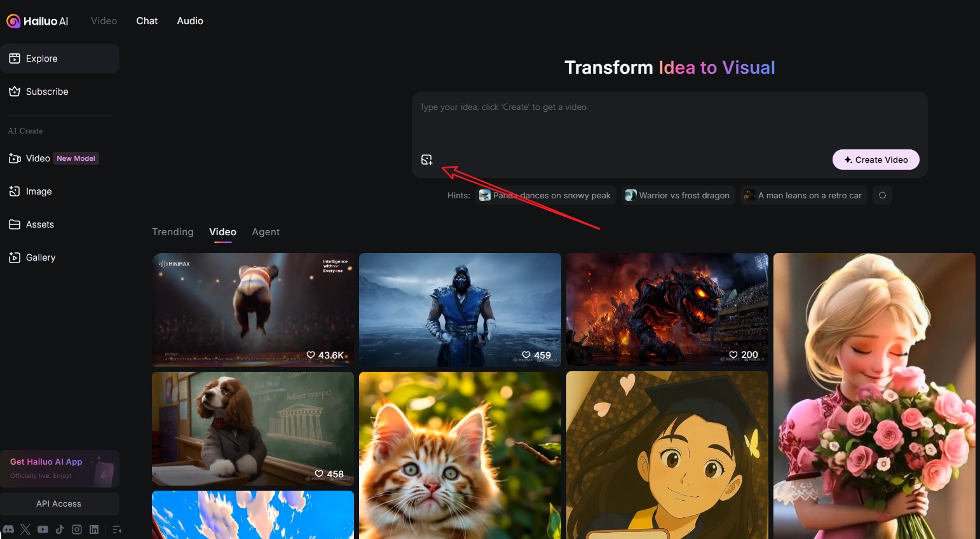The image size is (980, 539).
Task: Open the Assets sidebar item
Action: coord(60,224)
